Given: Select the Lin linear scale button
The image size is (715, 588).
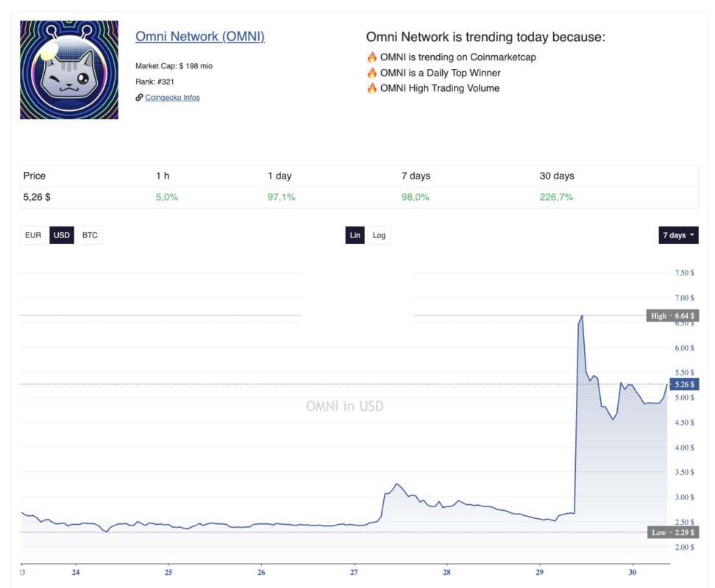Looking at the screenshot, I should point(355,235).
